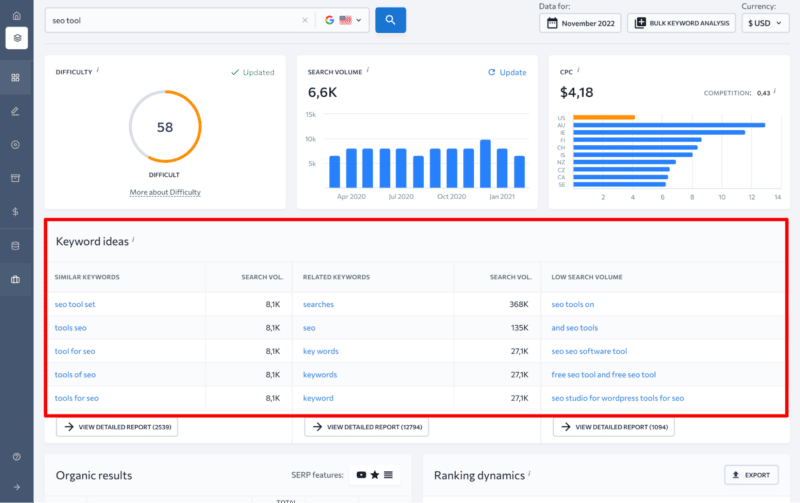
Task: Open the More about Difficulty link
Action: (x=165, y=192)
